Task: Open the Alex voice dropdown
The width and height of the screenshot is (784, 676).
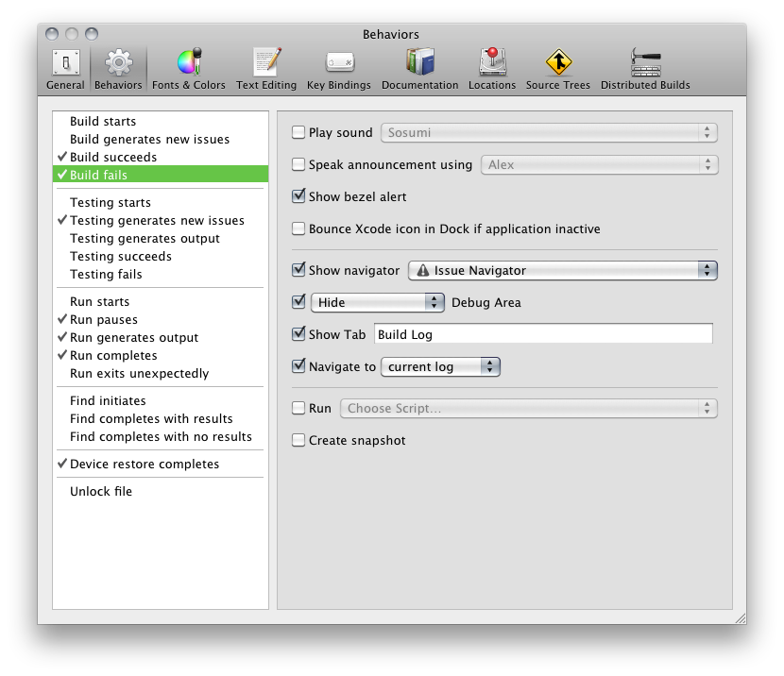Action: coord(600,165)
